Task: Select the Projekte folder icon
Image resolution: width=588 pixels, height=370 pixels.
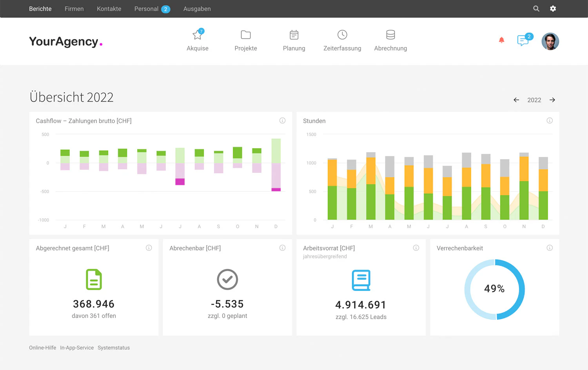Action: tap(245, 34)
